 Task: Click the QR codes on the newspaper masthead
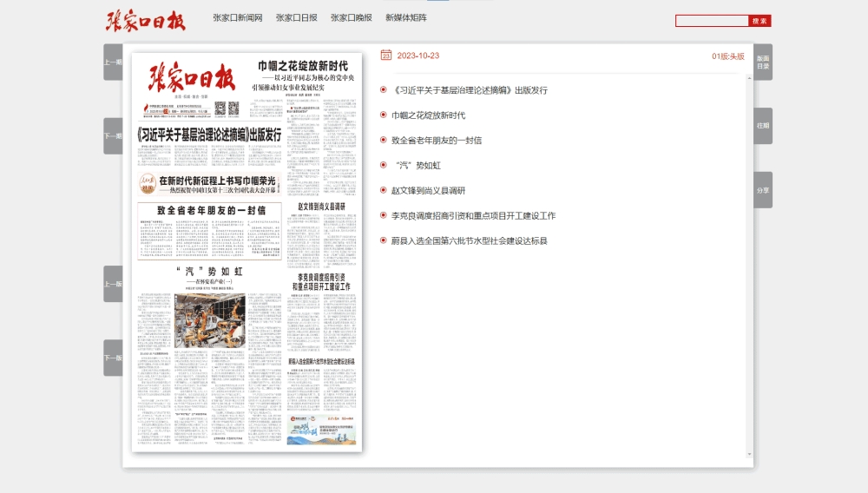click(227, 108)
